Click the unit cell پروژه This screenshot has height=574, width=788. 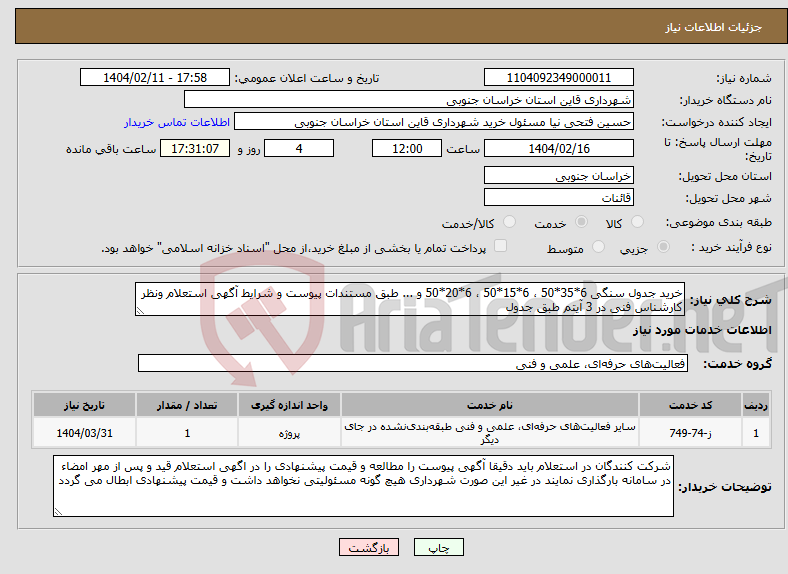(x=289, y=432)
